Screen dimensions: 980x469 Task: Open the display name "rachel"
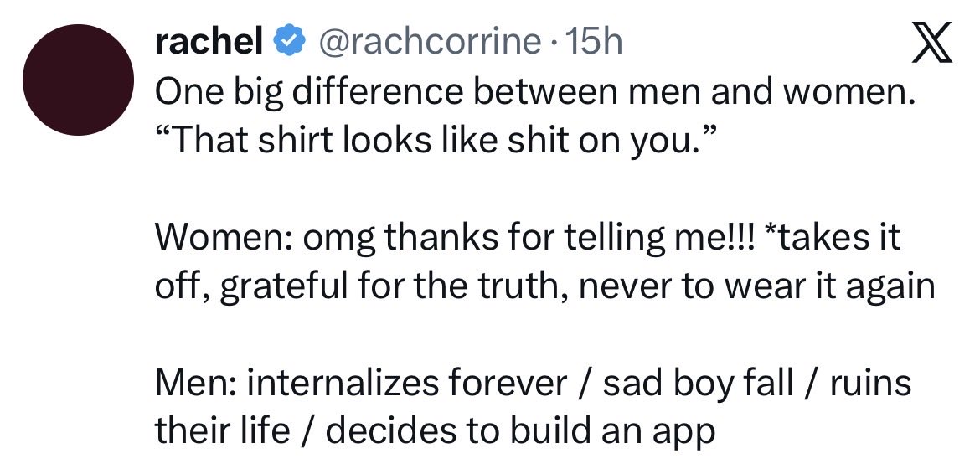pos(209,42)
